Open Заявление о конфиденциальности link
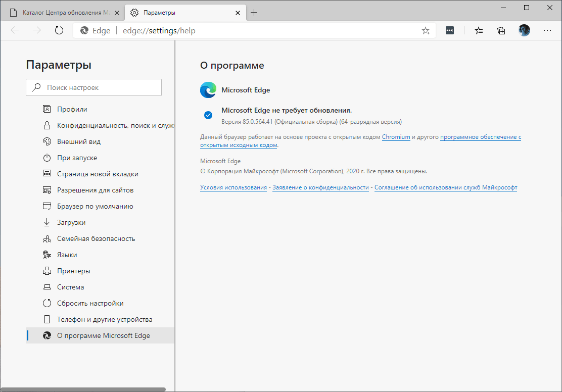This screenshot has width=562, height=392. (x=321, y=187)
